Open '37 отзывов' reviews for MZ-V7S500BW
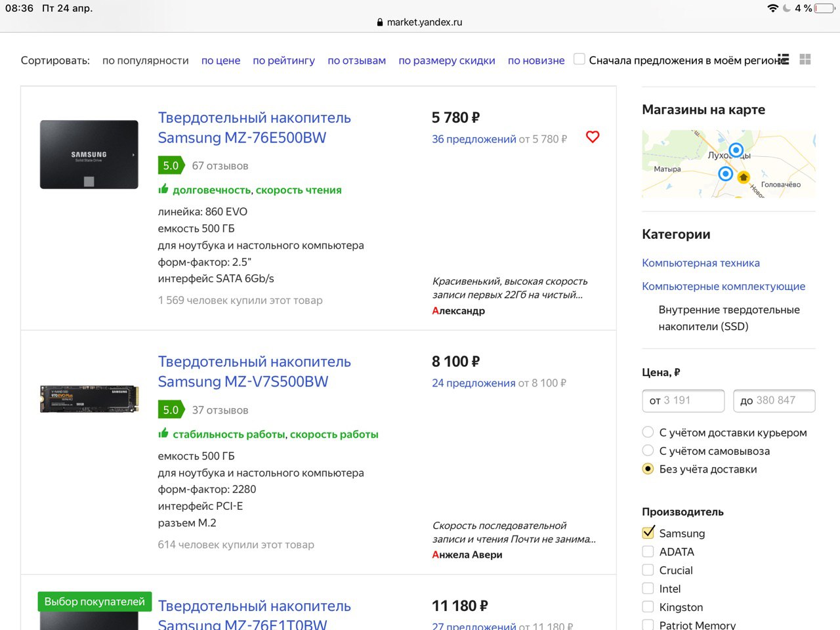This screenshot has width=840, height=630. [220, 410]
